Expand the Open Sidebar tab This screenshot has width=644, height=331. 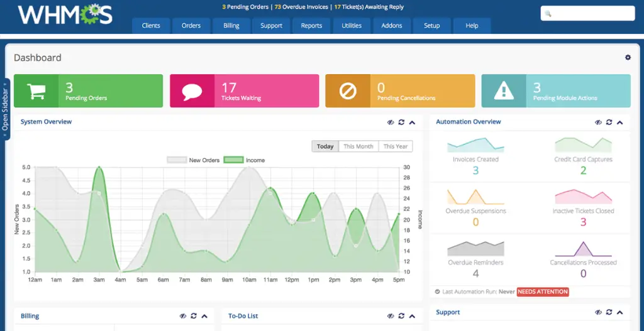click(x=5, y=109)
